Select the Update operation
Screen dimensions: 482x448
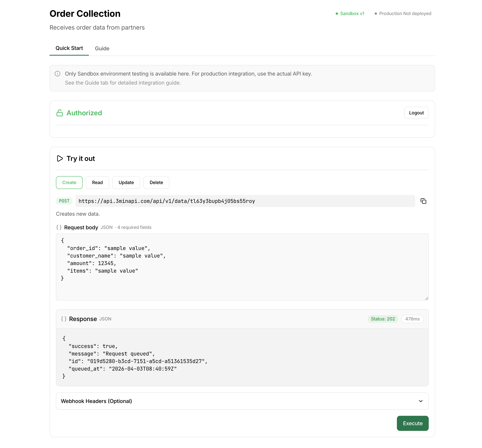pyautogui.click(x=126, y=182)
